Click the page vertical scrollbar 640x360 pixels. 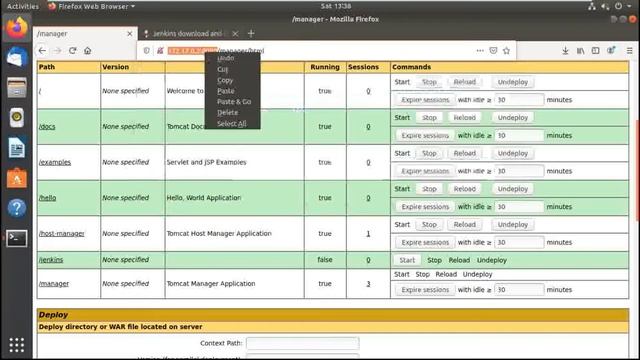[637, 171]
